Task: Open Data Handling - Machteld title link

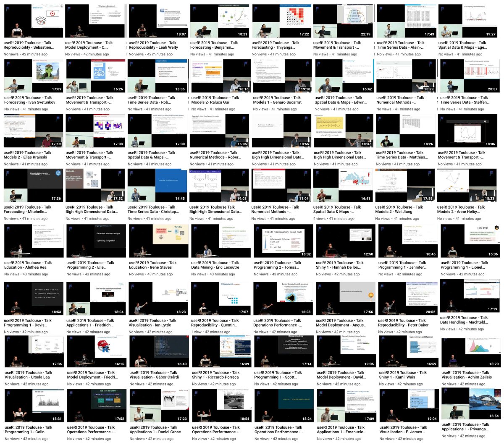Action: click(x=465, y=320)
